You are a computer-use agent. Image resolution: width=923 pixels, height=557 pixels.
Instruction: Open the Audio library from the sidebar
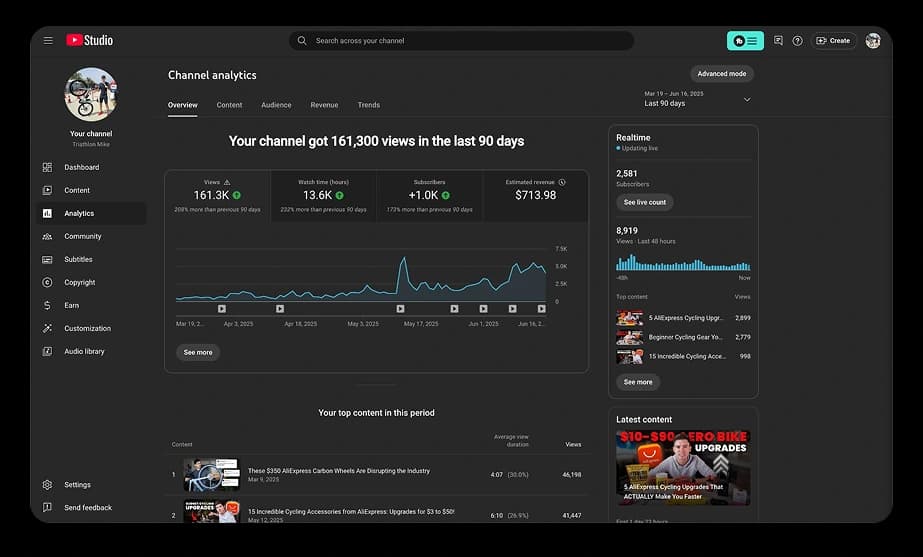pos(84,351)
